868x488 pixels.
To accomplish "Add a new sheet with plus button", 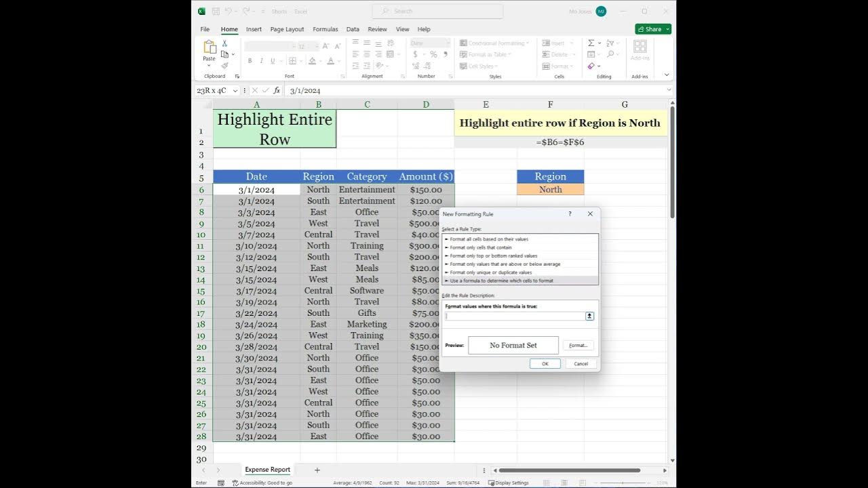I will (317, 470).
